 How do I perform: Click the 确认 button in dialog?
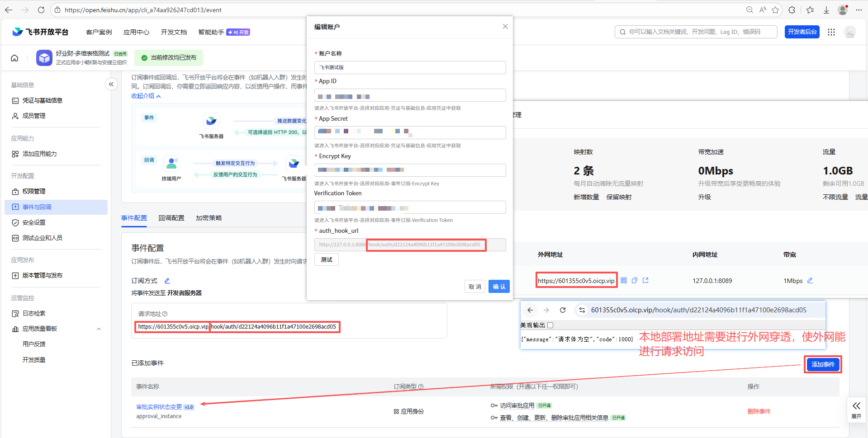pyautogui.click(x=499, y=287)
